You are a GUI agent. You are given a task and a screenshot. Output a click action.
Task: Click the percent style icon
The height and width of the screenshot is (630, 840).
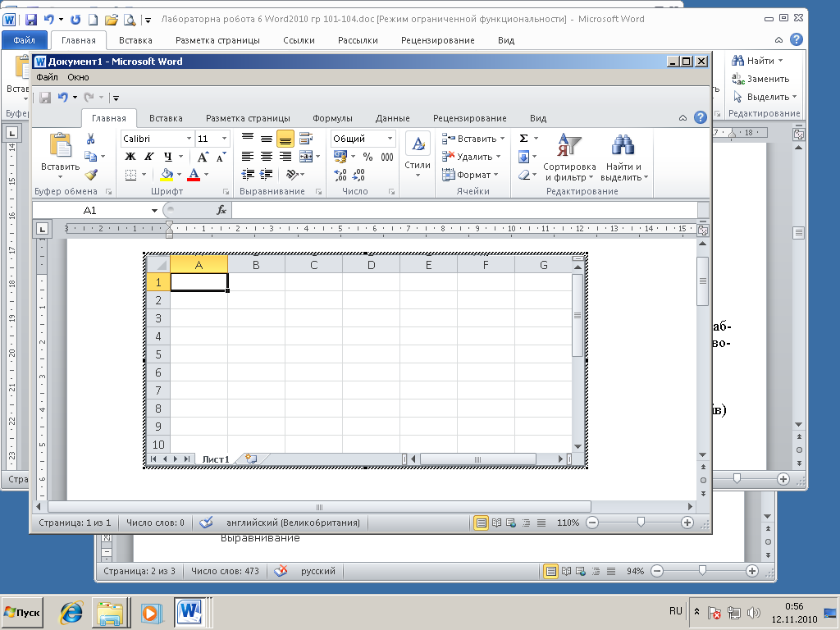(367, 157)
